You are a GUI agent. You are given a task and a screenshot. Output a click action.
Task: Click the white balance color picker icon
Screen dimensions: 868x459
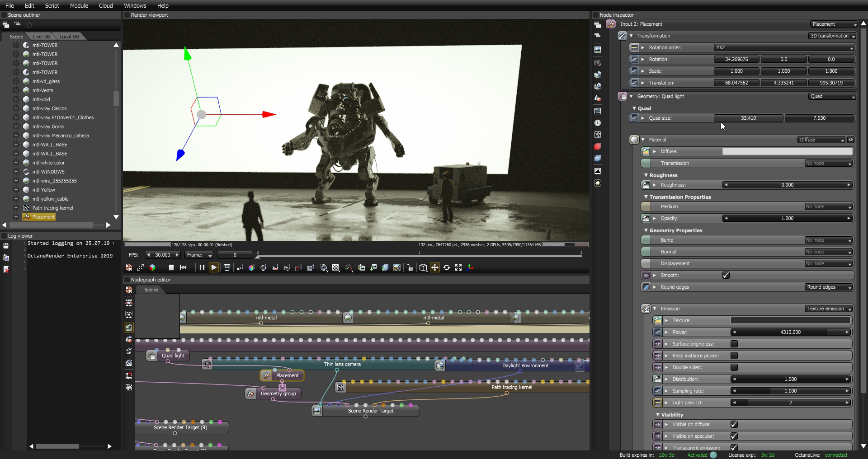tap(251, 267)
